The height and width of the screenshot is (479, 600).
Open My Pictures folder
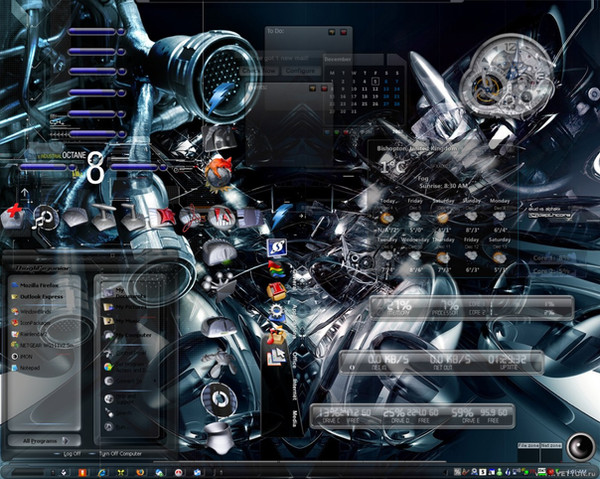125,307
